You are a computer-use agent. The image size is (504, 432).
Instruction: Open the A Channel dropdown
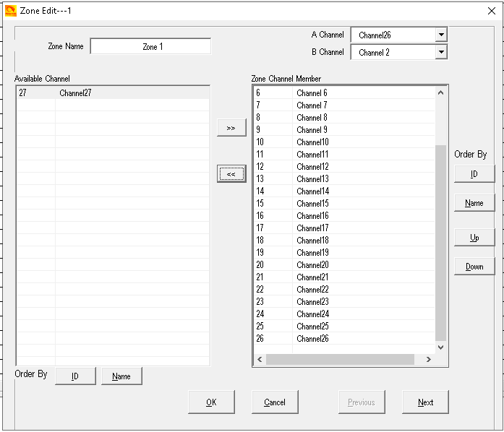(441, 35)
